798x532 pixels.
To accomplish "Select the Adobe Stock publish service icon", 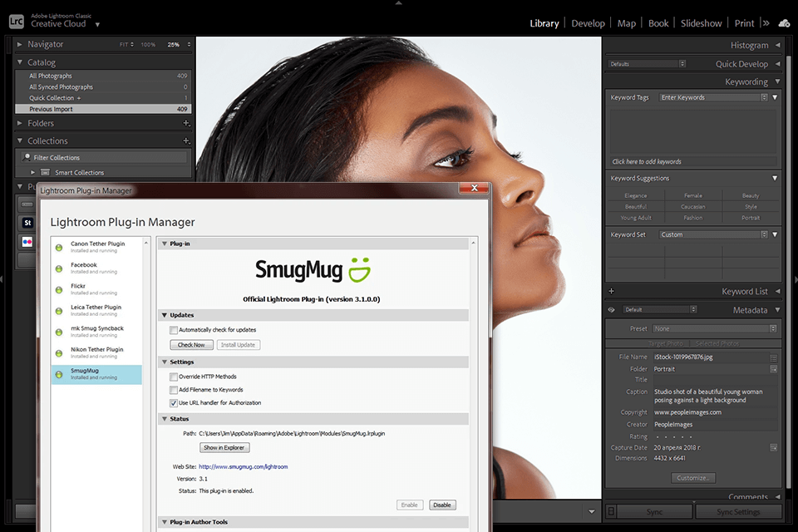I will click(x=27, y=223).
